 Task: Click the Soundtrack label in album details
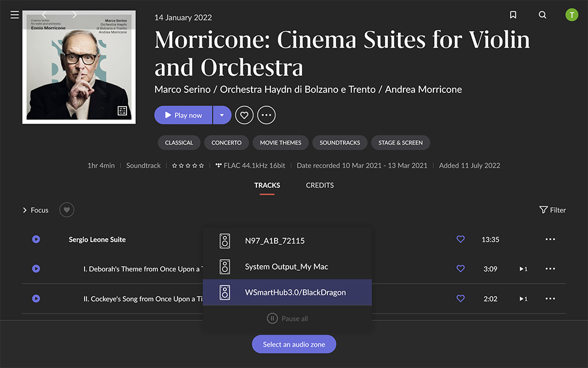pyautogui.click(x=143, y=165)
